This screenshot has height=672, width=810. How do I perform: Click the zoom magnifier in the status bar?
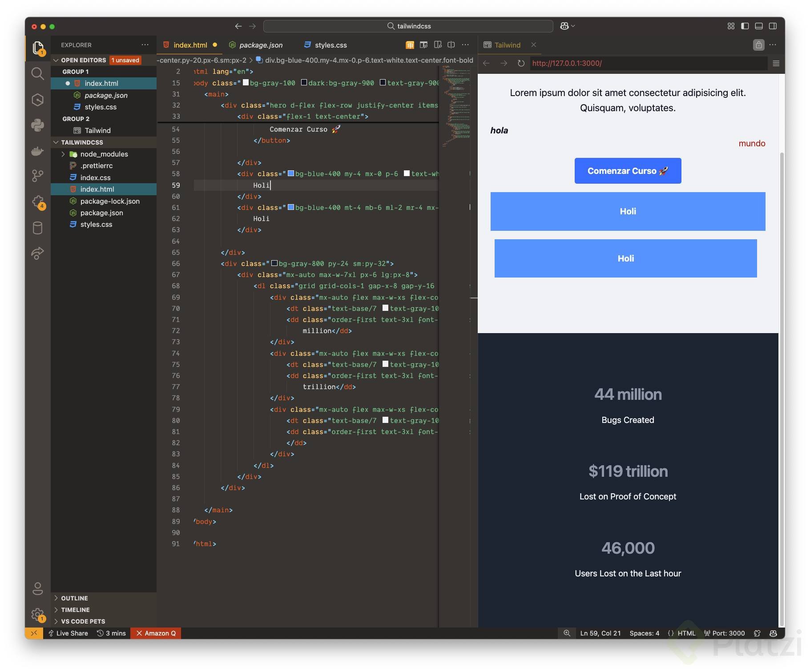click(567, 633)
